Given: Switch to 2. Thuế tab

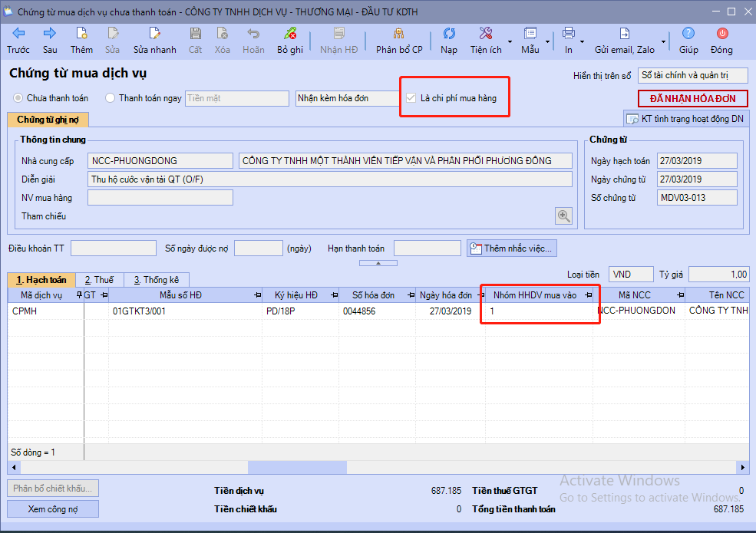Looking at the screenshot, I should 99,280.
